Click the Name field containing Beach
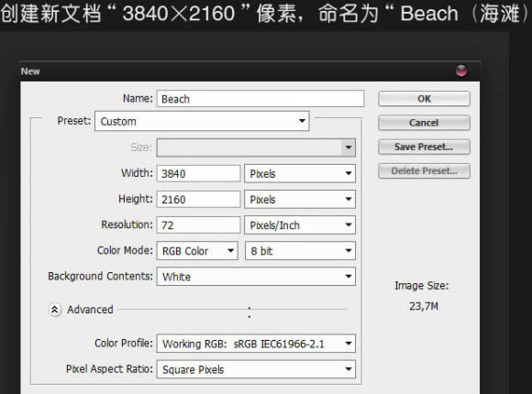532x394 pixels. click(x=260, y=99)
